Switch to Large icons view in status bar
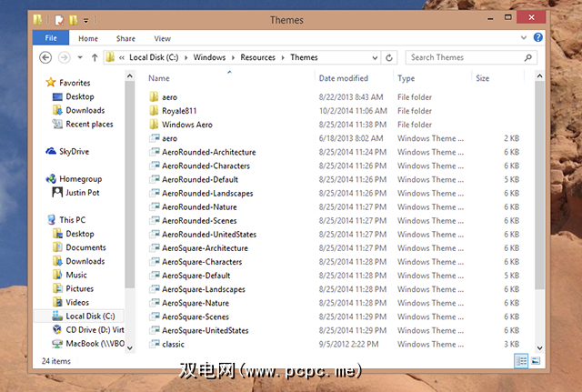The height and width of the screenshot is (392, 582). 536,361
